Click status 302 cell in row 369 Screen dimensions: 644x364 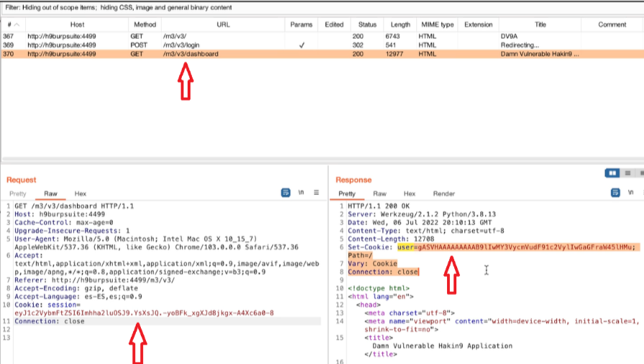(358, 45)
